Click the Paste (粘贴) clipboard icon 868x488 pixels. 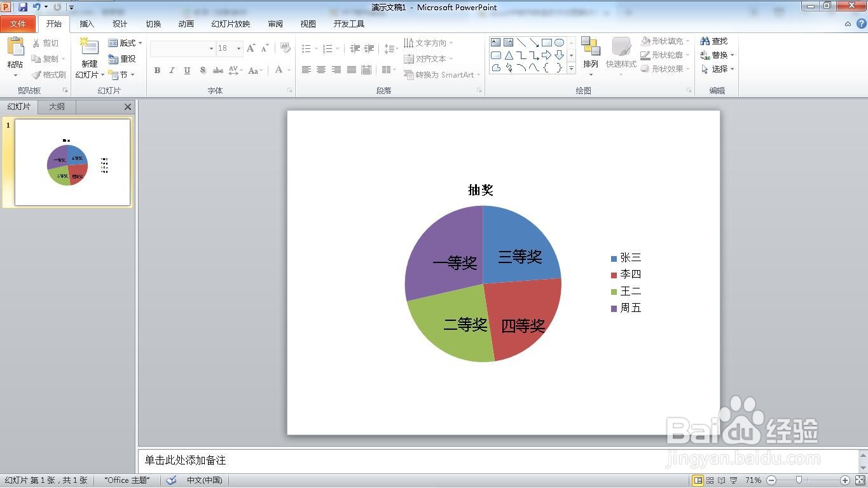(x=15, y=46)
